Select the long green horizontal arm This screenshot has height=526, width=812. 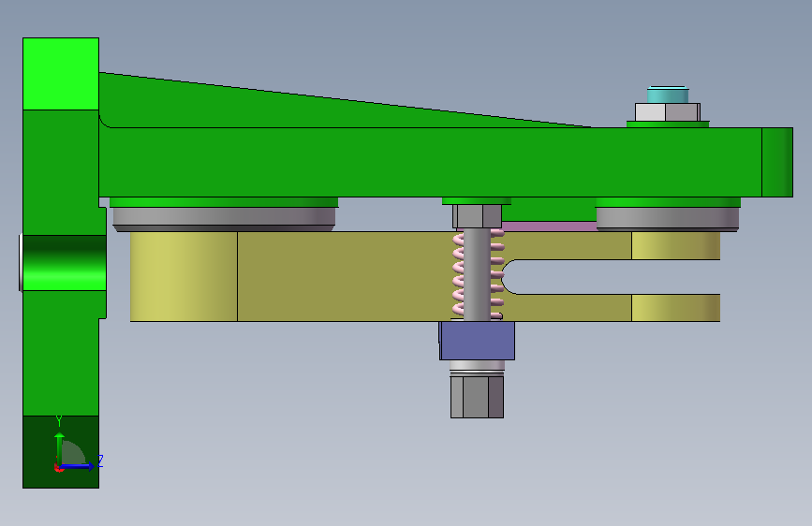pyautogui.click(x=446, y=162)
